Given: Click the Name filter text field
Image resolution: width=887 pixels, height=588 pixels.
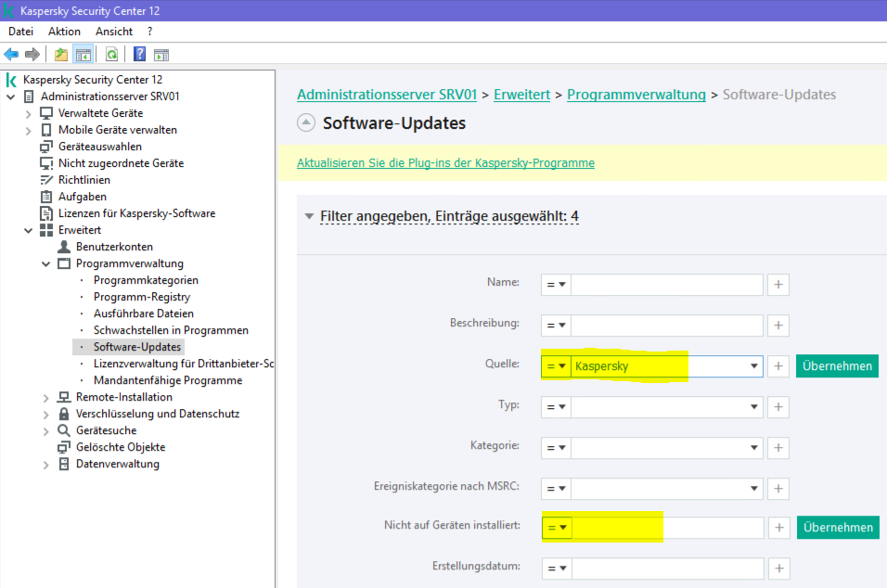Looking at the screenshot, I should click(x=667, y=285).
